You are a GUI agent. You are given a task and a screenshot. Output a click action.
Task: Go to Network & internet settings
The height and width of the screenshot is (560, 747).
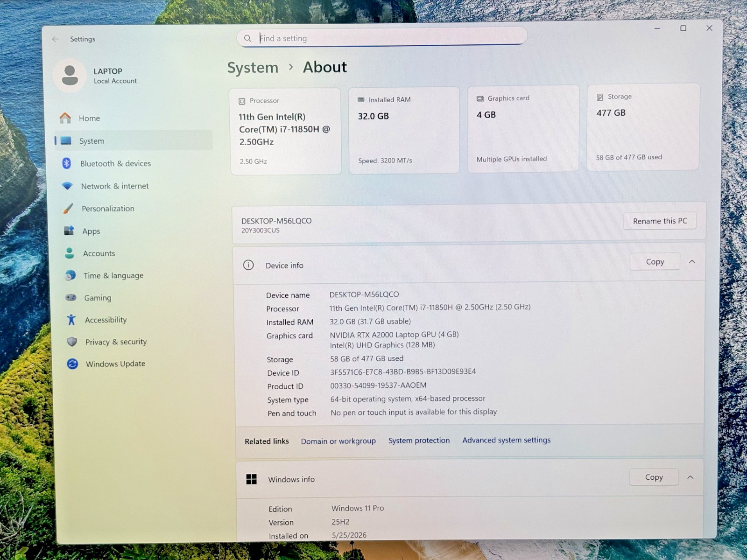pyautogui.click(x=134, y=186)
